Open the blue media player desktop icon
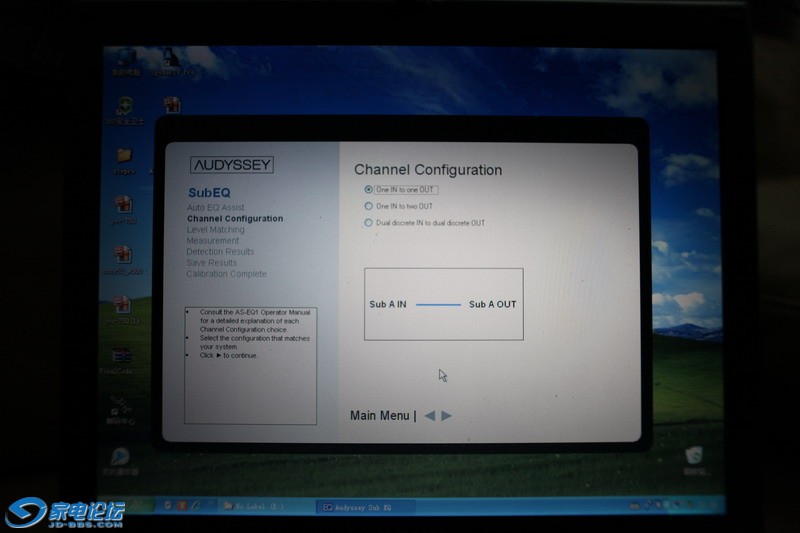This screenshot has height=533, width=800. pyautogui.click(x=120, y=461)
